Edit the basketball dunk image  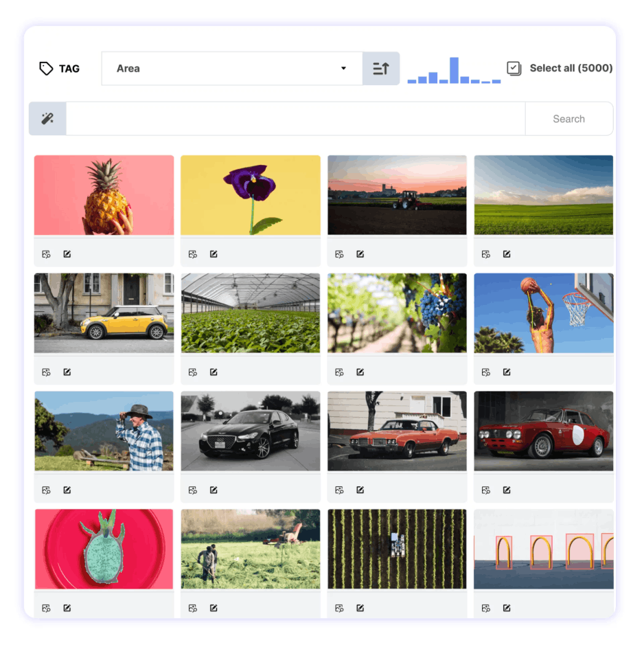(x=507, y=372)
